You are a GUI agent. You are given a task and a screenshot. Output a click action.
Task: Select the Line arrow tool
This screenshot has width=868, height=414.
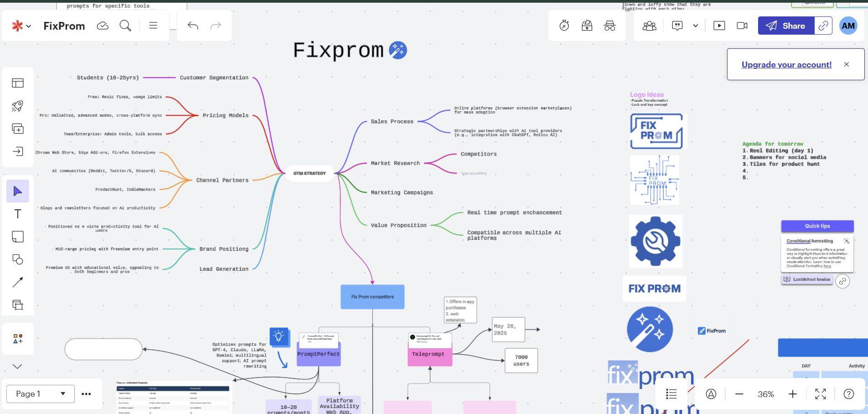tap(17, 282)
